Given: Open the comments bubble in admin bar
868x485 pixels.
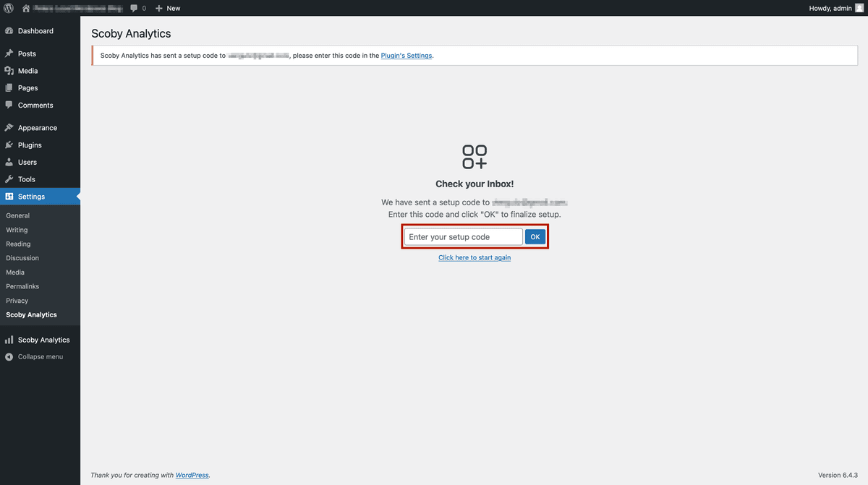Looking at the screenshot, I should click(137, 8).
